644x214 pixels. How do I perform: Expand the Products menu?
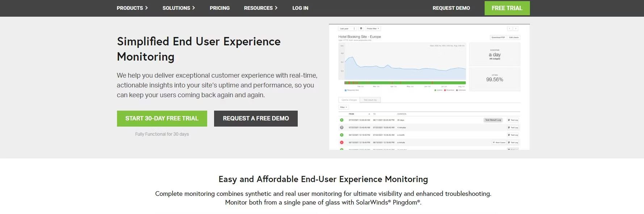[x=132, y=8]
